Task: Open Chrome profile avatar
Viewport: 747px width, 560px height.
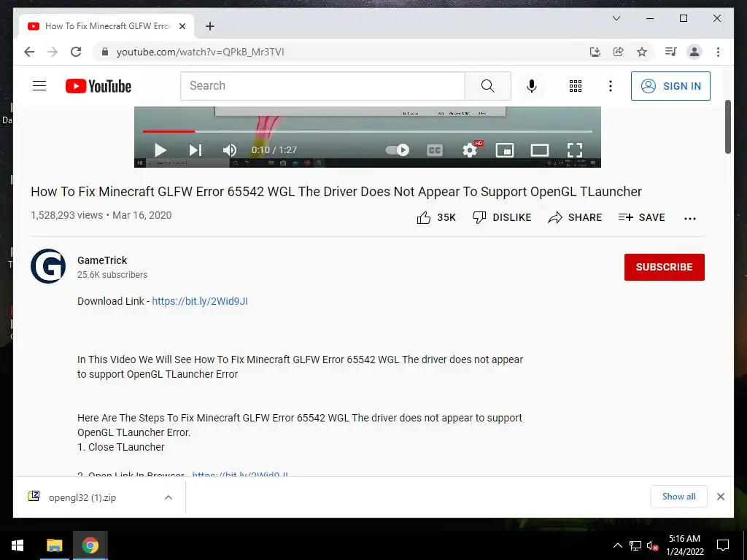Action: pyautogui.click(x=694, y=52)
